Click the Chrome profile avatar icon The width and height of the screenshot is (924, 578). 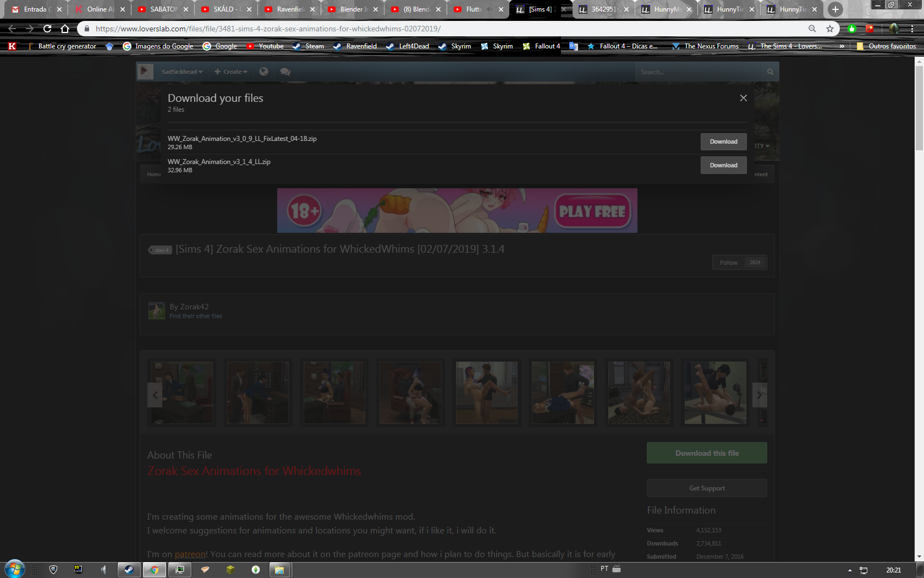point(894,29)
